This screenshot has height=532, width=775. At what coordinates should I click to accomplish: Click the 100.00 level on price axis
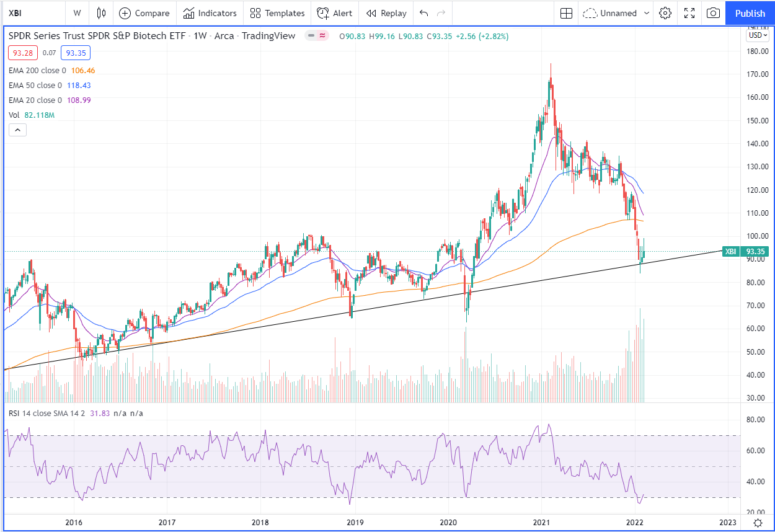pyautogui.click(x=758, y=236)
